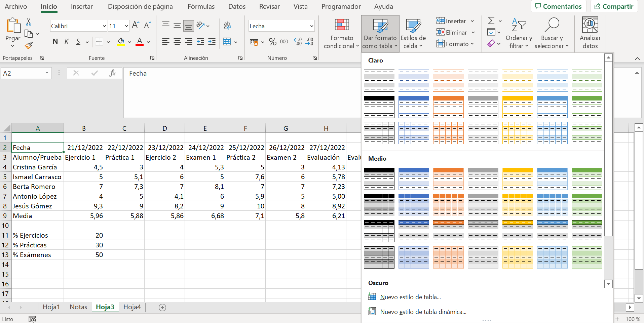Click the Cut scissors icon
644x323 pixels.
coord(29,22)
